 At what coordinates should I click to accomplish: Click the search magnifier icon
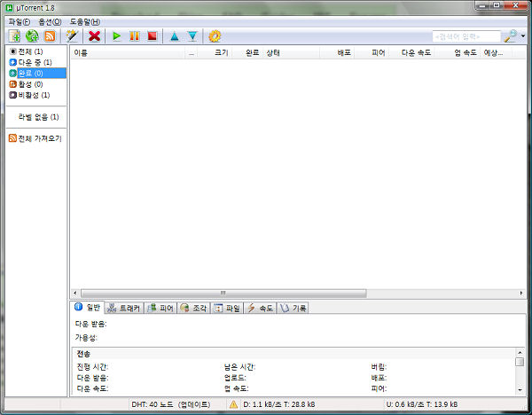tap(511, 36)
